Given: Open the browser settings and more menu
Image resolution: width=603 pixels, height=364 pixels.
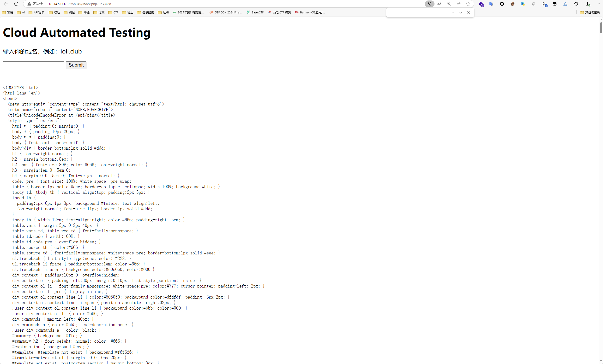Looking at the screenshot, I should 598,4.
